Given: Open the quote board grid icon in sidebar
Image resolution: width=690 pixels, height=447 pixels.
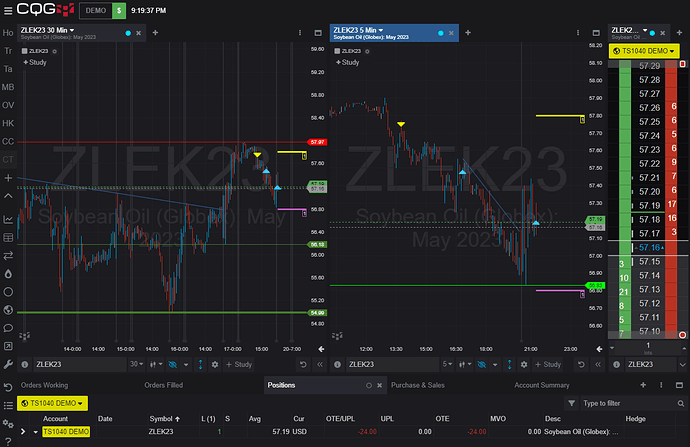Looking at the screenshot, I should pyautogui.click(x=8, y=238).
